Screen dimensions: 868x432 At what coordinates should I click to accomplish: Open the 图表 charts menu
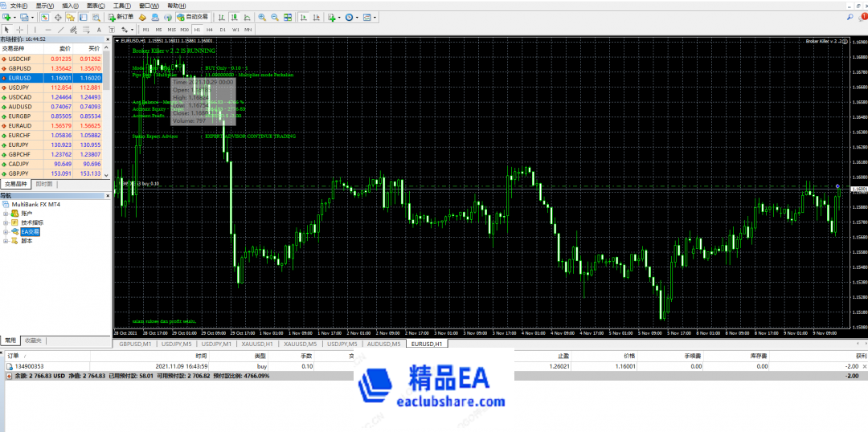96,5
